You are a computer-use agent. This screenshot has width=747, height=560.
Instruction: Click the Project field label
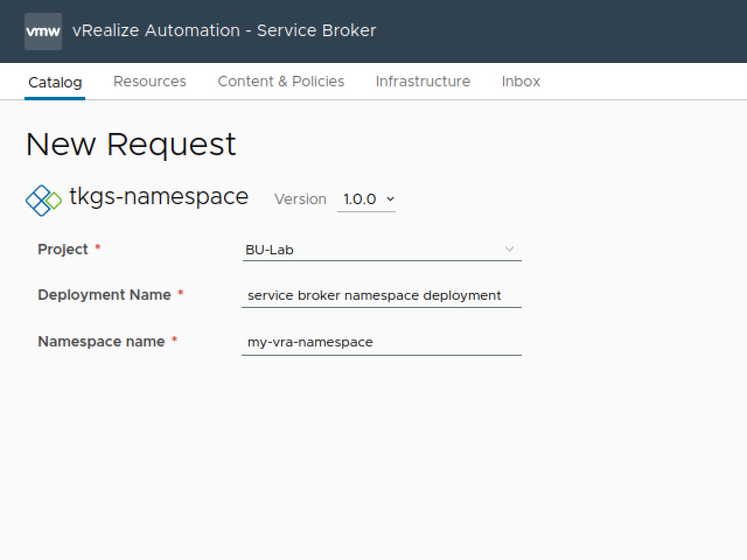(x=63, y=249)
